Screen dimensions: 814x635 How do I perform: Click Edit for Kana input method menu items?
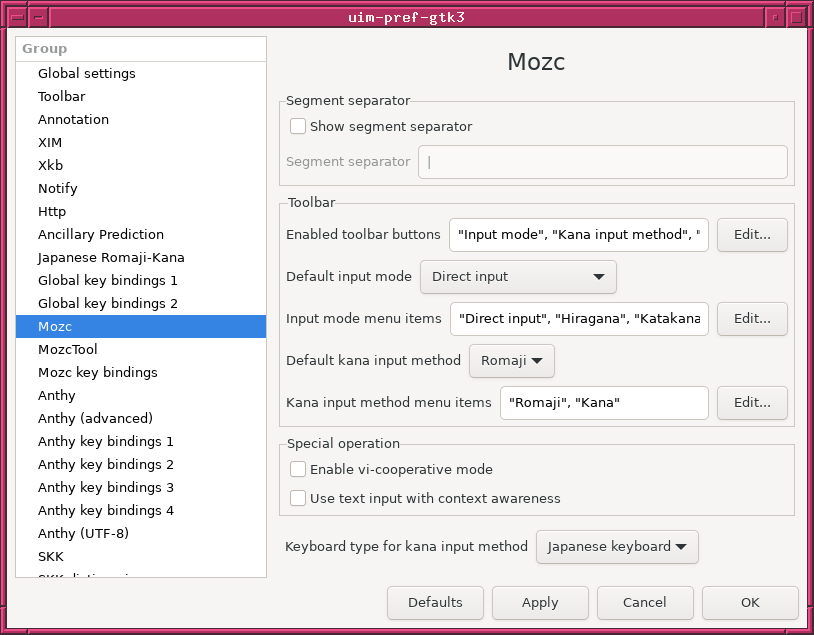coord(751,403)
